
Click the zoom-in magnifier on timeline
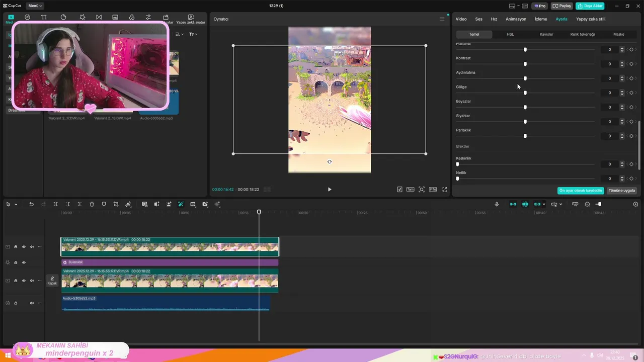pos(635,204)
